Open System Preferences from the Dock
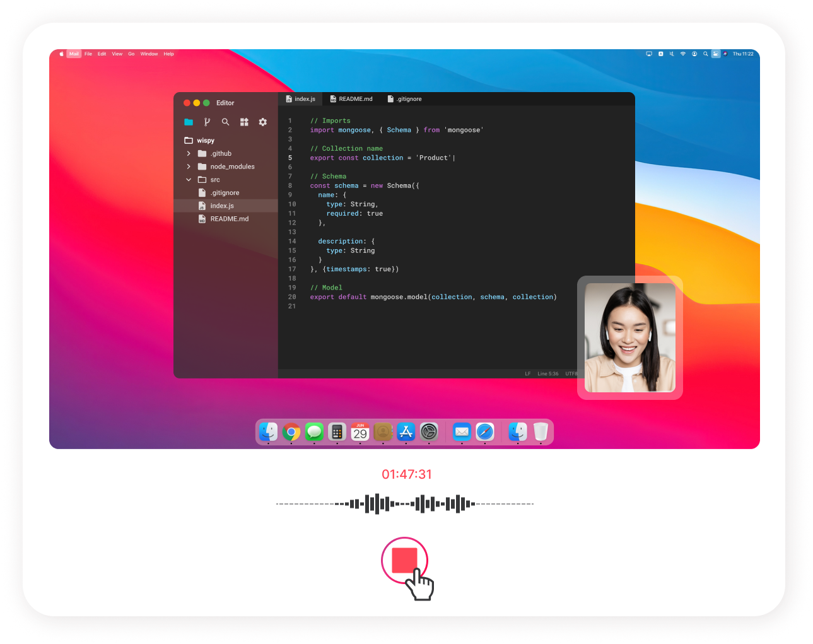The width and height of the screenshot is (813, 644). (x=429, y=431)
